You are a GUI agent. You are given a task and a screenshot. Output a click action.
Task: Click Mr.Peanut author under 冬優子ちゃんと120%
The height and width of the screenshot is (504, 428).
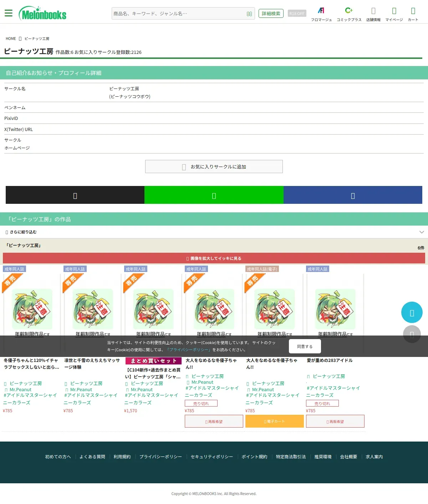tap(20, 389)
